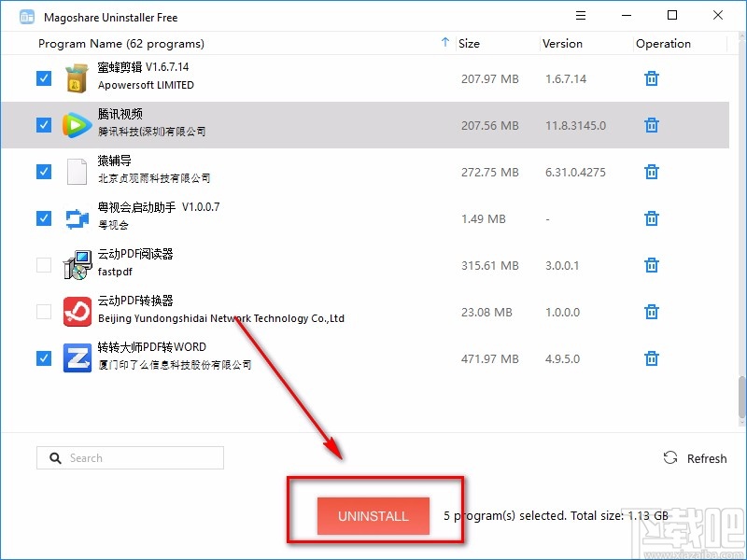This screenshot has width=747, height=560.
Task: Click version value 4.9.5.0
Action: point(562,359)
